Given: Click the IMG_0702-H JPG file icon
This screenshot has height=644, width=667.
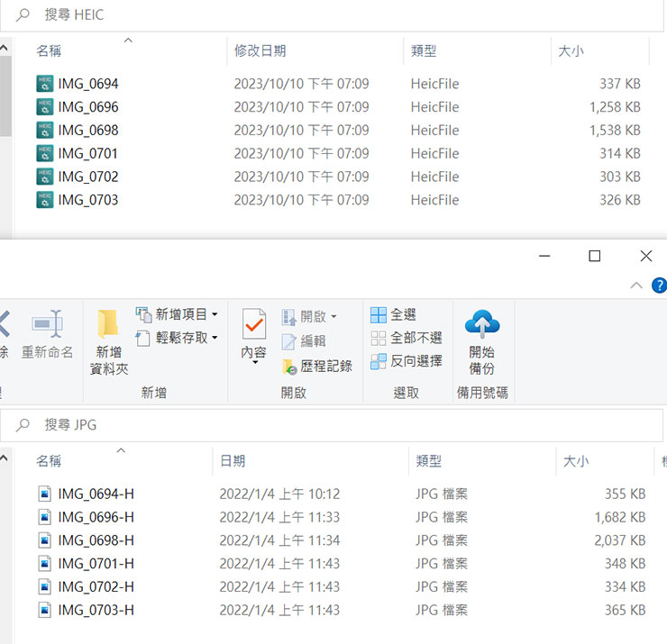Looking at the screenshot, I should coord(45,587).
